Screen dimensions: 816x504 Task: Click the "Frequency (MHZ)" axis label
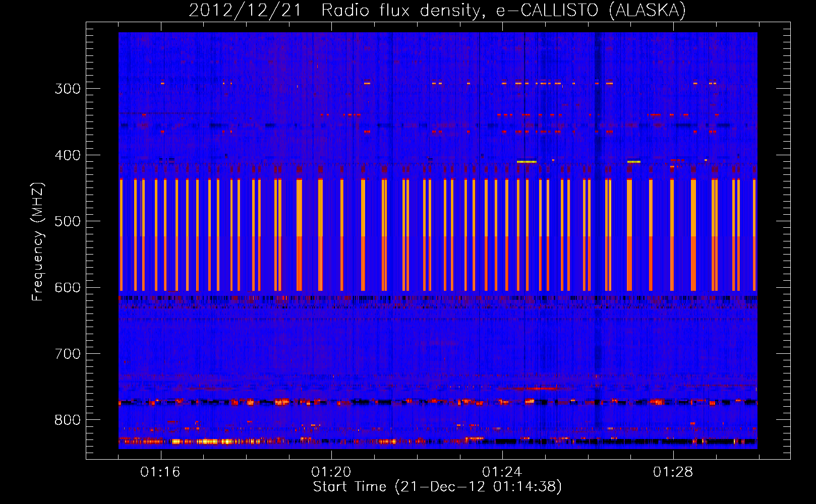tap(38, 242)
